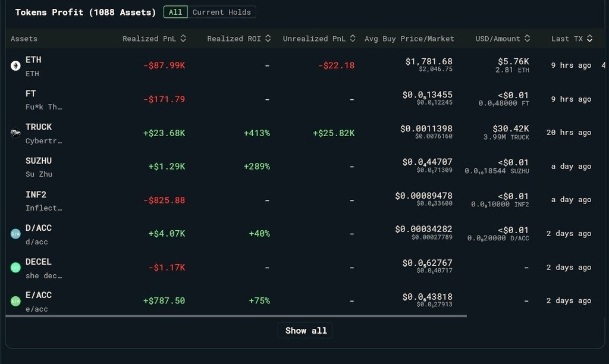
Task: Click the $30.42K USD amount
Action: (x=511, y=128)
